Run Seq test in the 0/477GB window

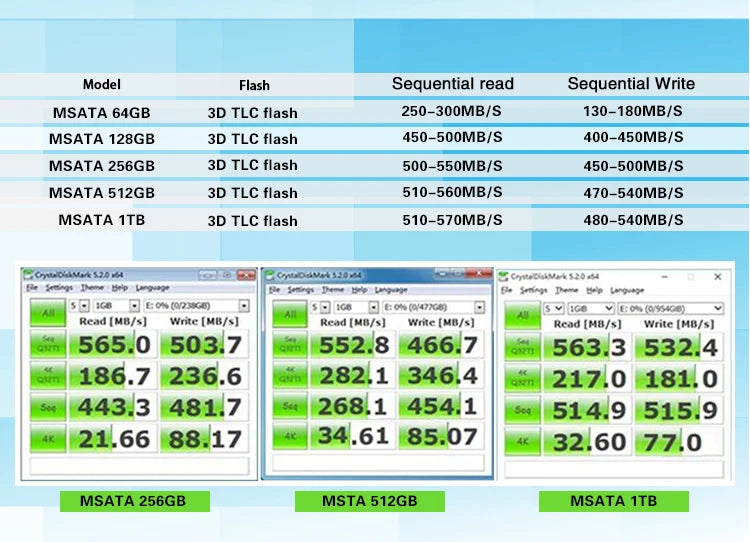coord(290,406)
